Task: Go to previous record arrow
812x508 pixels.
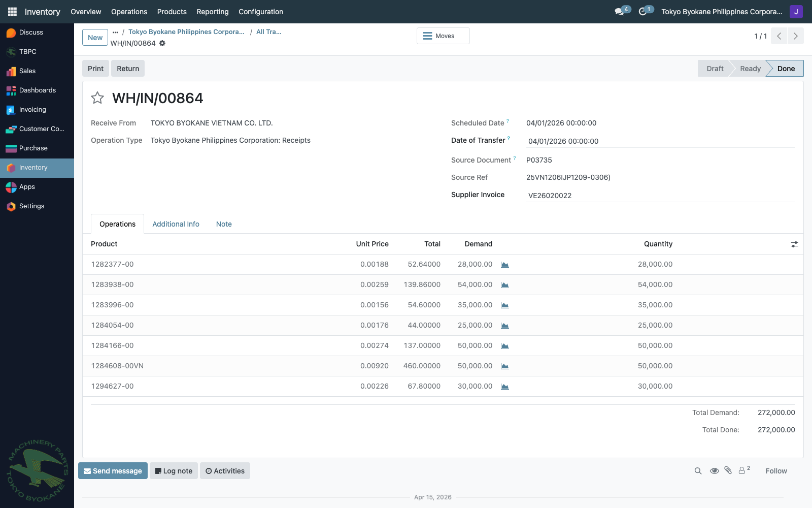Action: pyautogui.click(x=779, y=36)
